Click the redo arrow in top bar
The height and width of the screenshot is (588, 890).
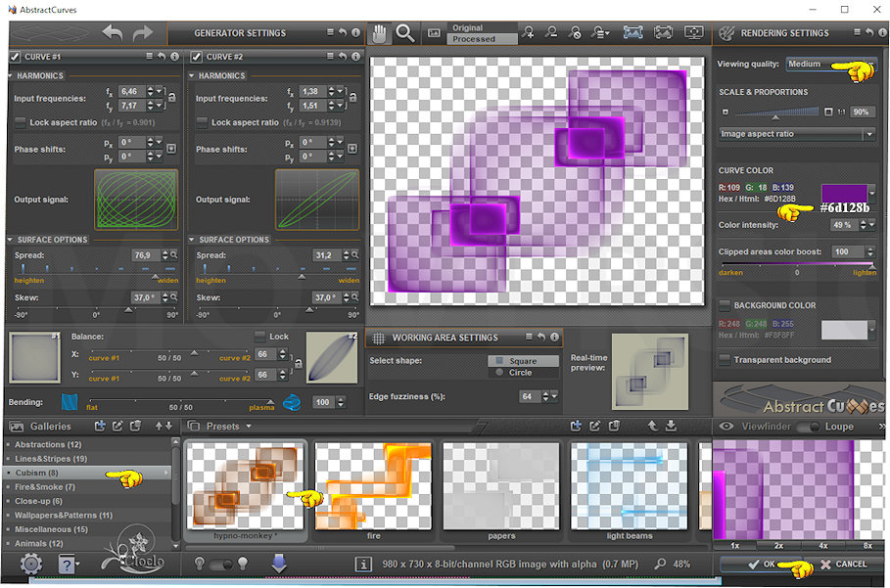143,33
